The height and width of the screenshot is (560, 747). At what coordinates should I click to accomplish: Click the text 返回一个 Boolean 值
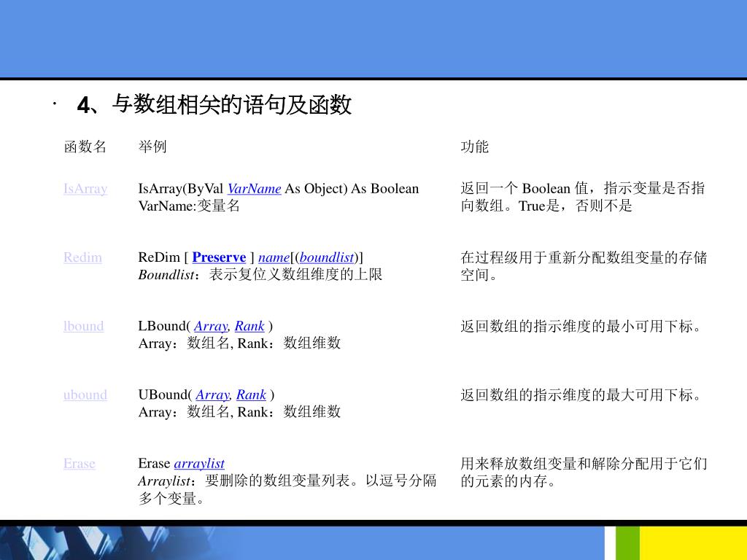coord(524,189)
